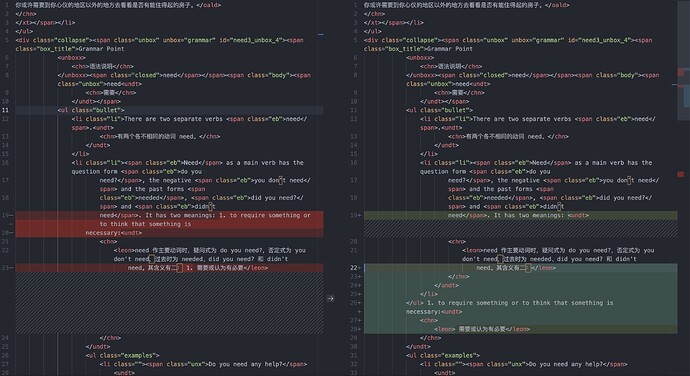Click the "</ul>" line 4 in the left pane
The width and height of the screenshot is (690, 376).
[x=24, y=31]
